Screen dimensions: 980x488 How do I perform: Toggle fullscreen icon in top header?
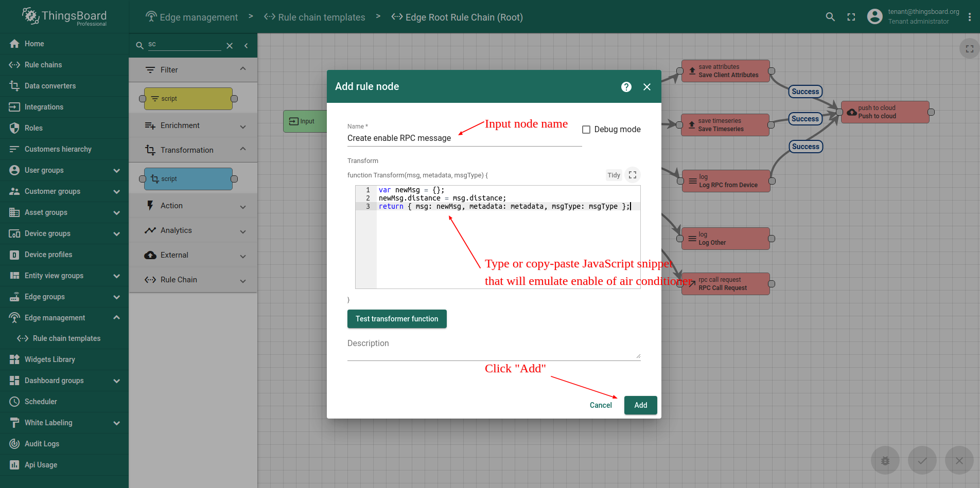click(x=851, y=17)
